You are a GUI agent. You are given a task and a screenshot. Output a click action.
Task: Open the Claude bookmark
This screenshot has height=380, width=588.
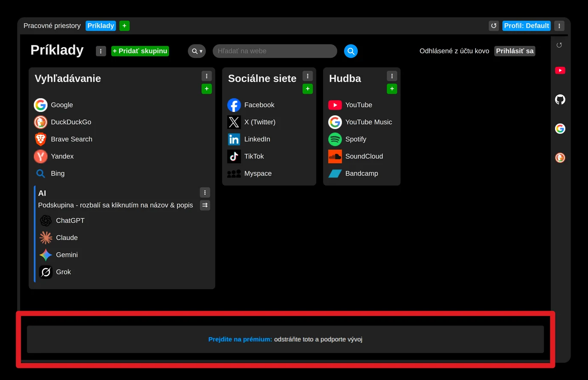pos(59,238)
